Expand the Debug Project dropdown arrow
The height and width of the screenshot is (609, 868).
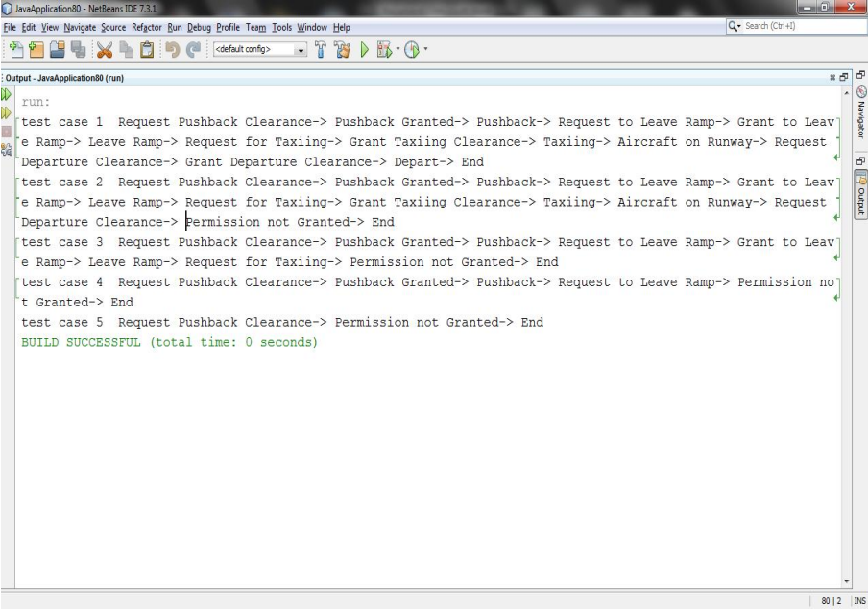(x=398, y=49)
